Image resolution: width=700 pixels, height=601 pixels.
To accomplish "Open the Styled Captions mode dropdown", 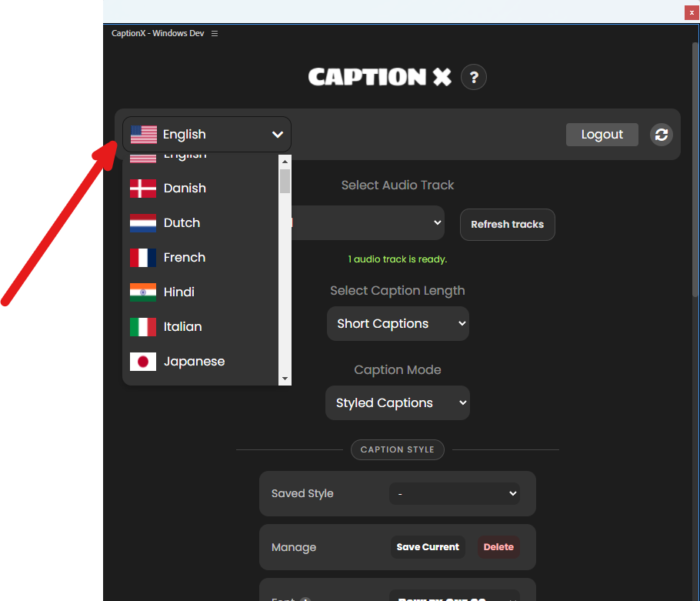I will point(397,402).
